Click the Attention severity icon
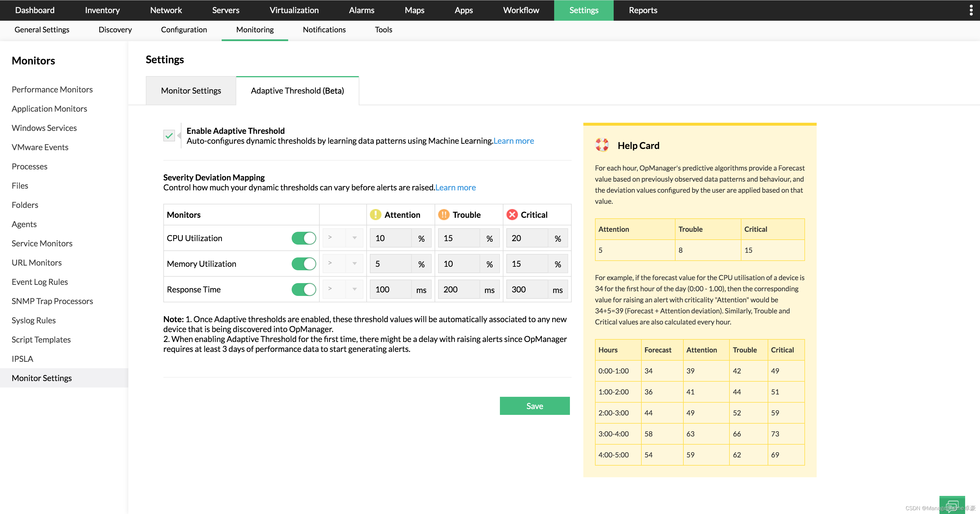 pos(376,214)
